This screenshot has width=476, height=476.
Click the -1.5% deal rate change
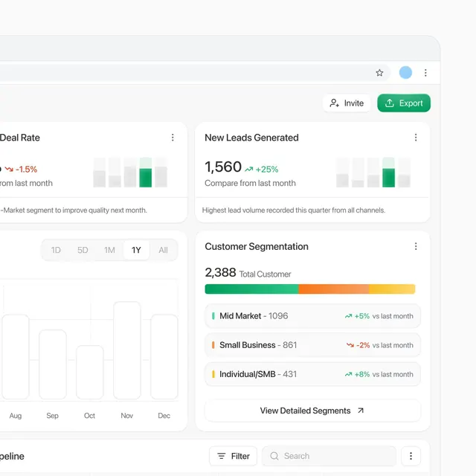[21, 170]
